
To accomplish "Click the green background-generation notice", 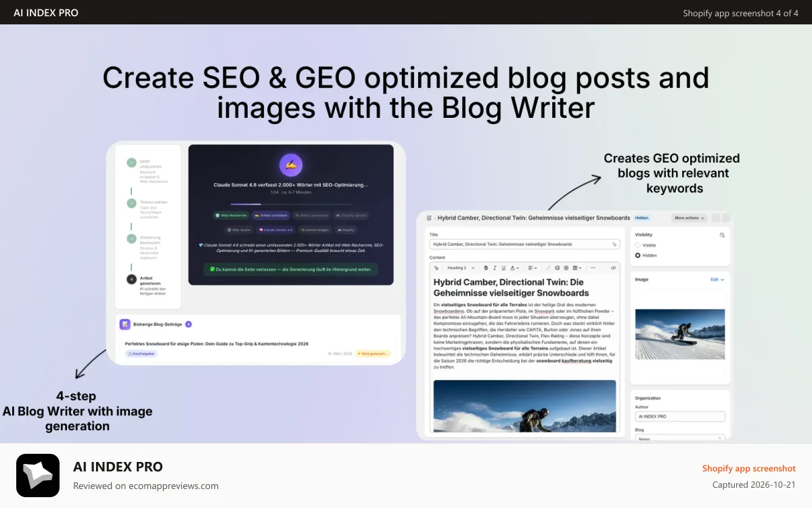I will coord(291,269).
